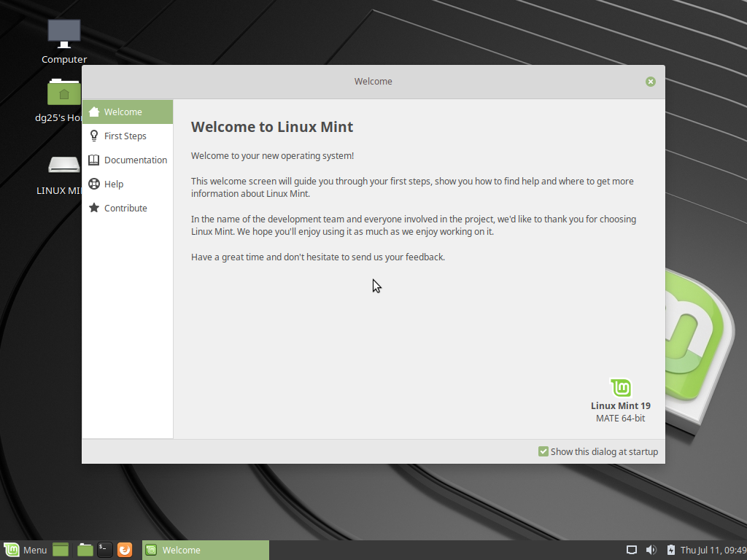Image resolution: width=747 pixels, height=560 pixels.
Task: Open the Mint Menu
Action: click(26, 550)
